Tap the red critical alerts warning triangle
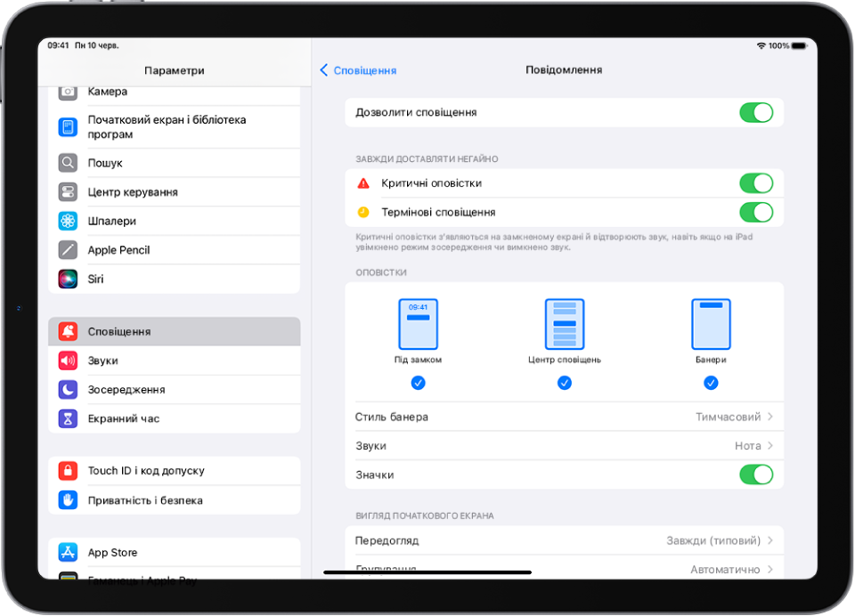This screenshot has height=616, width=855. coord(363,183)
